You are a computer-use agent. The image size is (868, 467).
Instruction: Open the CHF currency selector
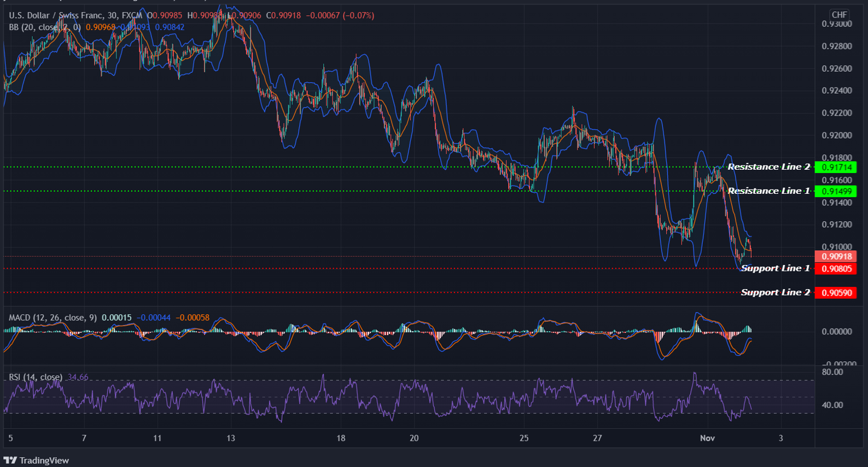pyautogui.click(x=839, y=15)
